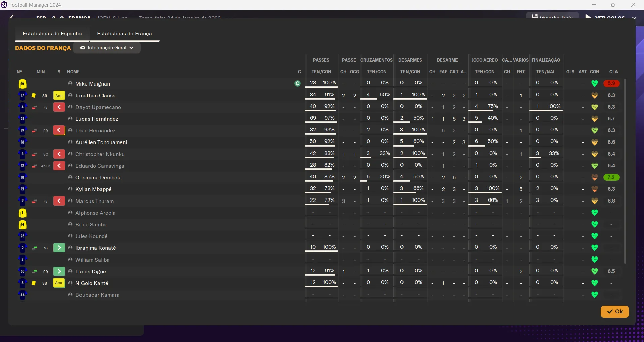This screenshot has width=644, height=342.
Task: Click the red substituted-off badge for Marcus Thuram
Action: click(x=59, y=201)
